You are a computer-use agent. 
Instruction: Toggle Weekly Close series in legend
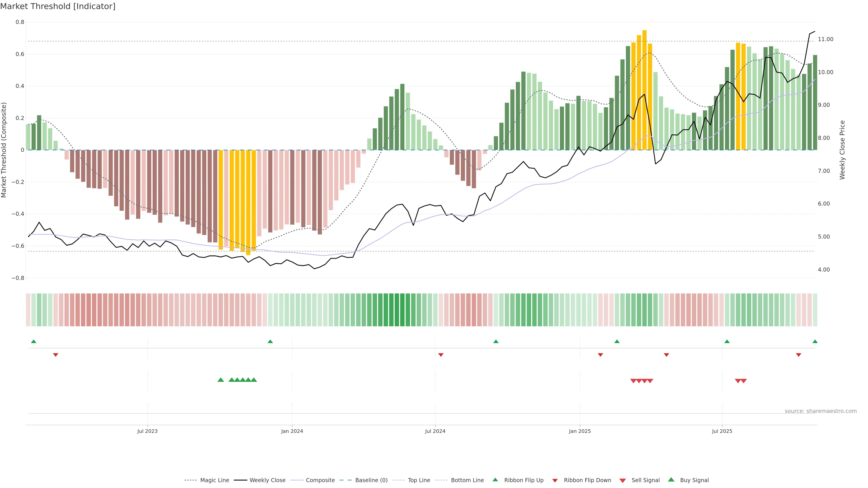pos(267,480)
